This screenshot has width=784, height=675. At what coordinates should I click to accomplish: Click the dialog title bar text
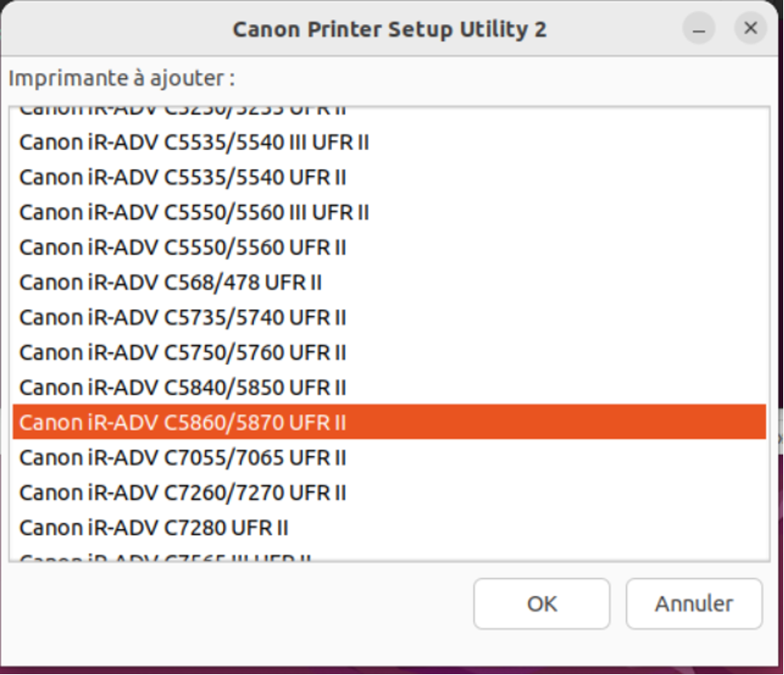[389, 30]
